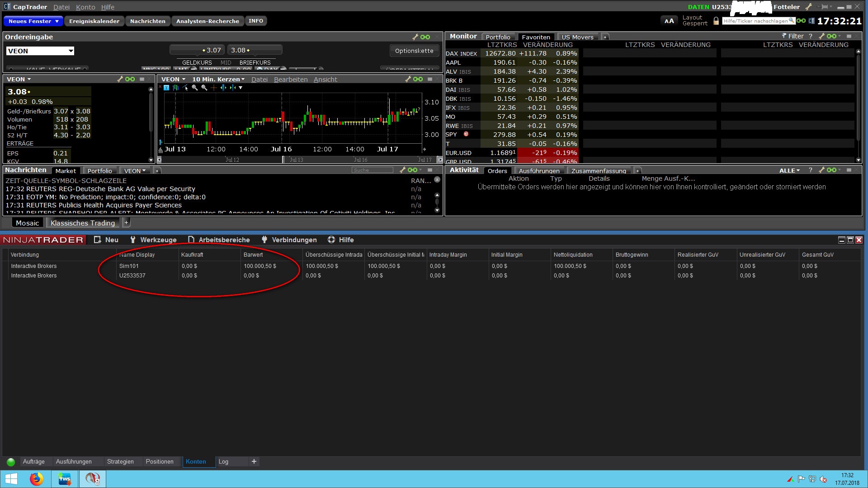Switch to the Portfolio tab in Monitor
868x488 pixels.
coord(498,37)
